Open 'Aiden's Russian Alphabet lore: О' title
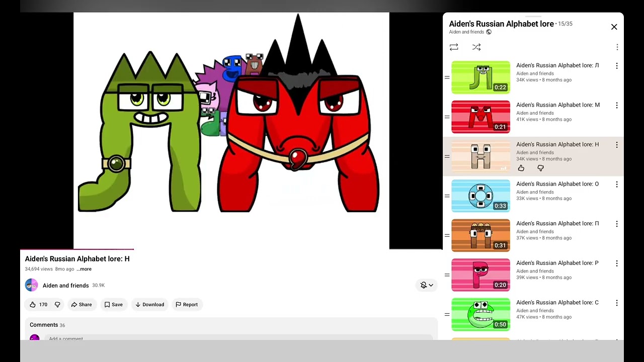This screenshot has height=362, width=644. (557, 184)
